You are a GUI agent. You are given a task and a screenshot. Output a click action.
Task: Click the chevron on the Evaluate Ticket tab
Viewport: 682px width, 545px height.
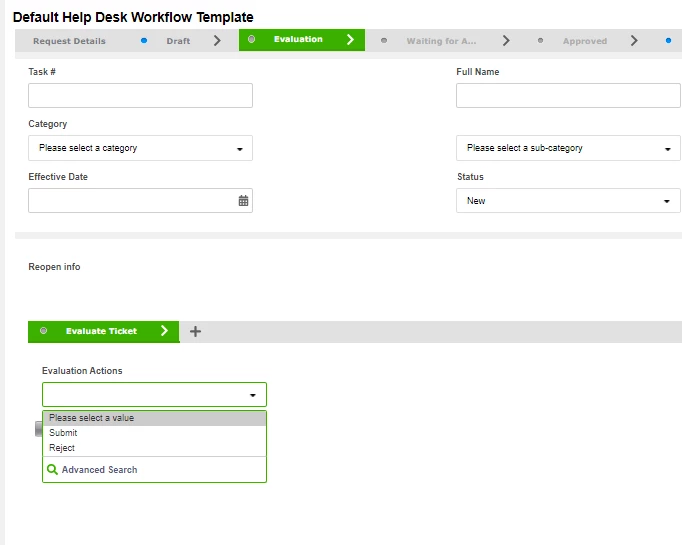point(164,331)
